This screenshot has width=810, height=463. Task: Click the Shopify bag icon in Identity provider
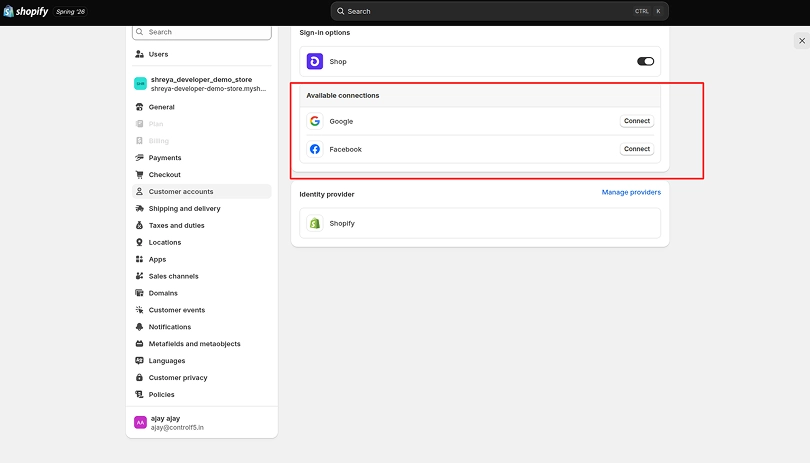tap(315, 223)
